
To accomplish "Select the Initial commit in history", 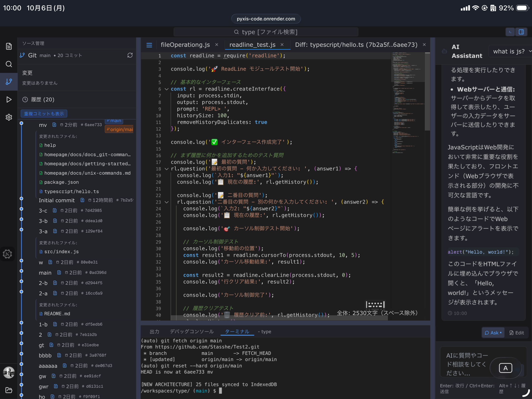I will (x=57, y=200).
